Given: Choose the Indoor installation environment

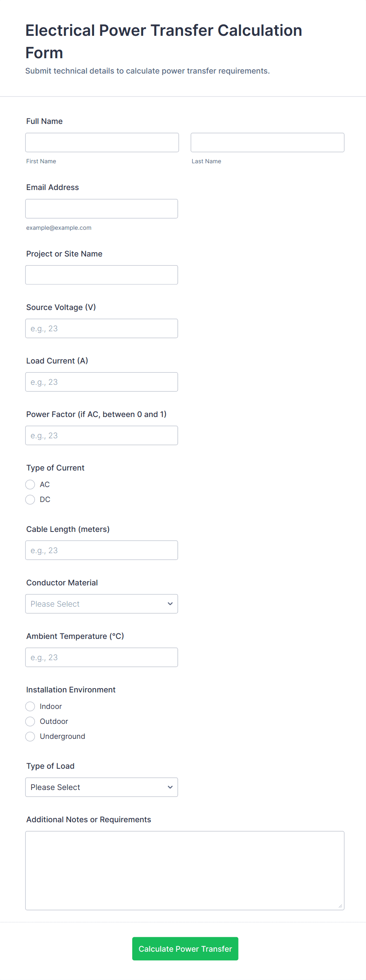Looking at the screenshot, I should click(x=30, y=706).
